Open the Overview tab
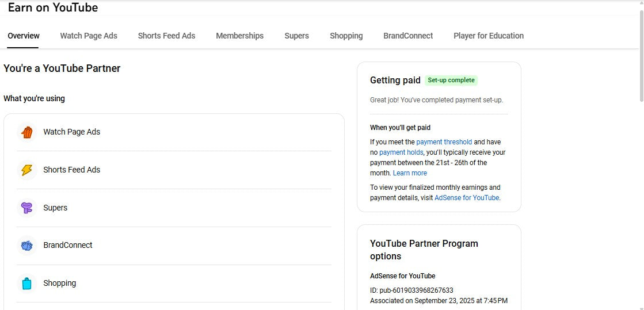 (x=24, y=36)
